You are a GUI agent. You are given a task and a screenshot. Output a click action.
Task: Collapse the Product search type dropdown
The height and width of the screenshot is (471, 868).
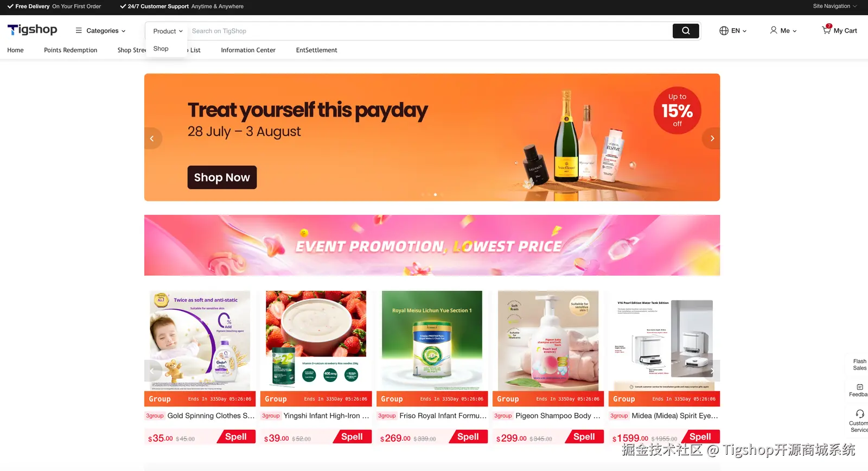click(x=168, y=31)
